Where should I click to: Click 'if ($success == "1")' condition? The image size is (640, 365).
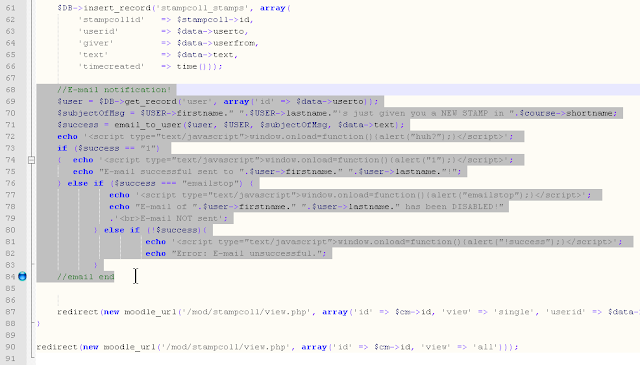109,148
